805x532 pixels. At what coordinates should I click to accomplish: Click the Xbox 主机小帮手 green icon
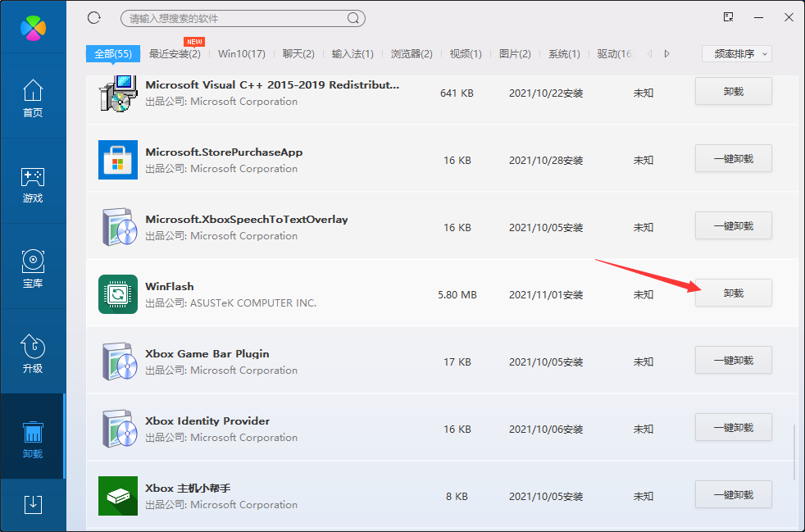click(118, 496)
